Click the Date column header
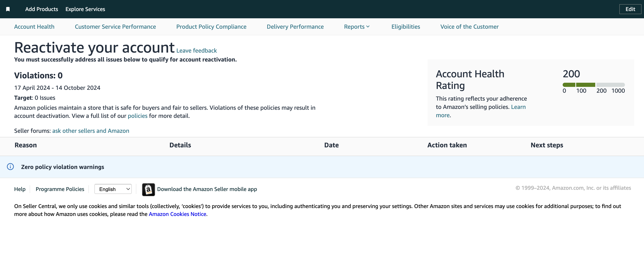Screen dimensions: 644x276 (331, 145)
